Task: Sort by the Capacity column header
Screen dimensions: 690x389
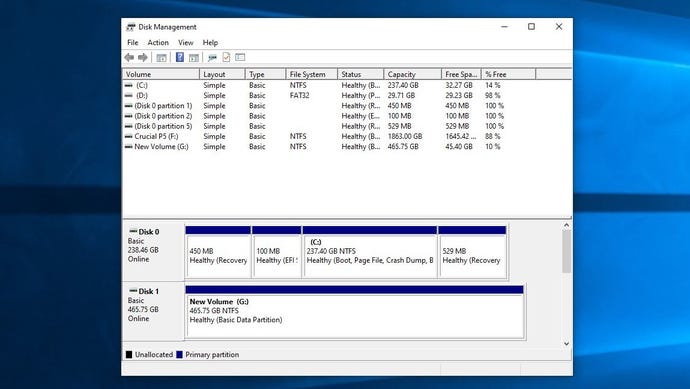Action: [x=412, y=74]
